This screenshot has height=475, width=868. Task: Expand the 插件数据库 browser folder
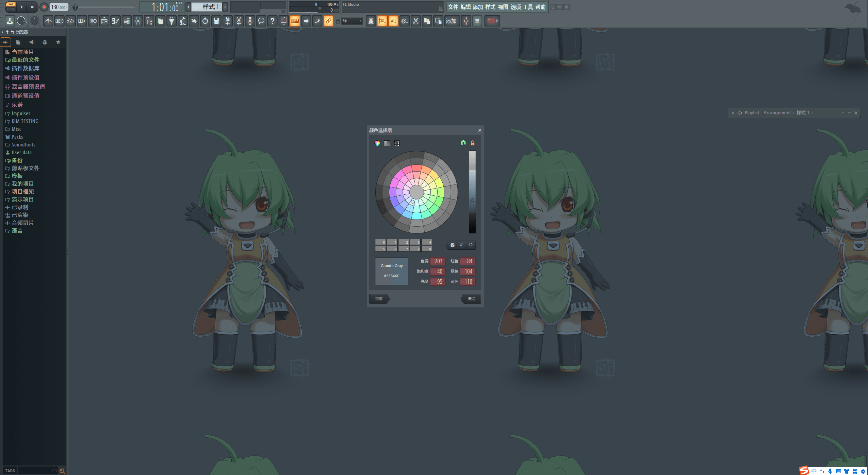[x=25, y=68]
